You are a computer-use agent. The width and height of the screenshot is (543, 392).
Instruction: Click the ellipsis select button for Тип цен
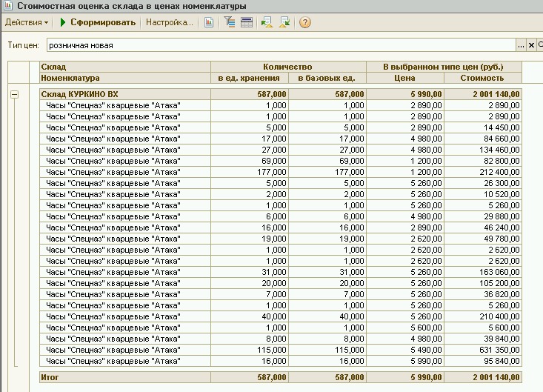pos(521,45)
